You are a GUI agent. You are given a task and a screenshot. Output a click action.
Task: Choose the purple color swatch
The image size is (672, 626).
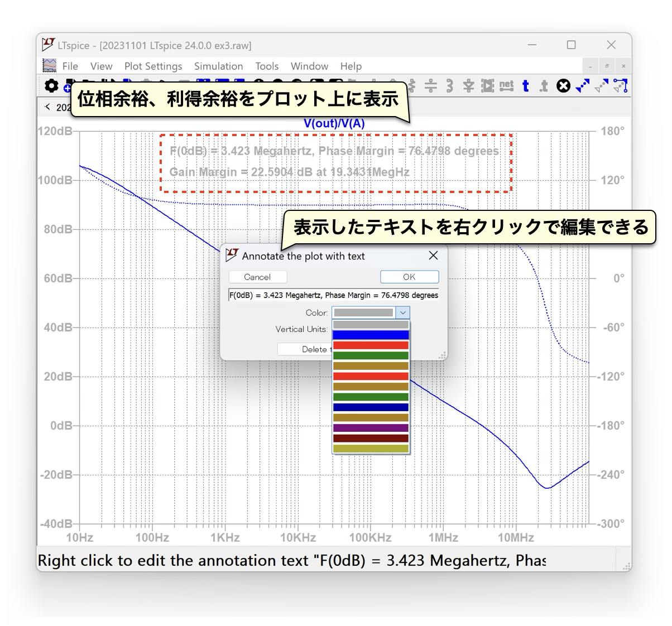tap(371, 428)
